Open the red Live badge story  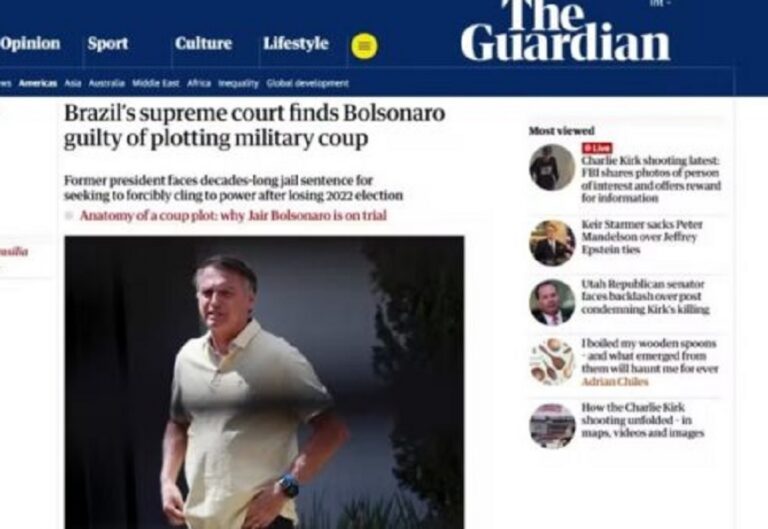[x=597, y=148]
